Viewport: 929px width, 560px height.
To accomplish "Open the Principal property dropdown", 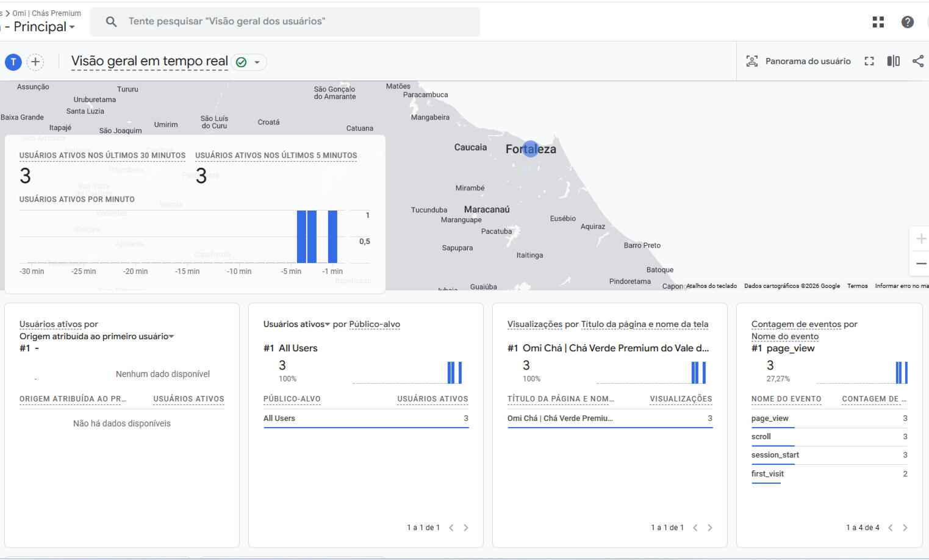I will tap(71, 26).
